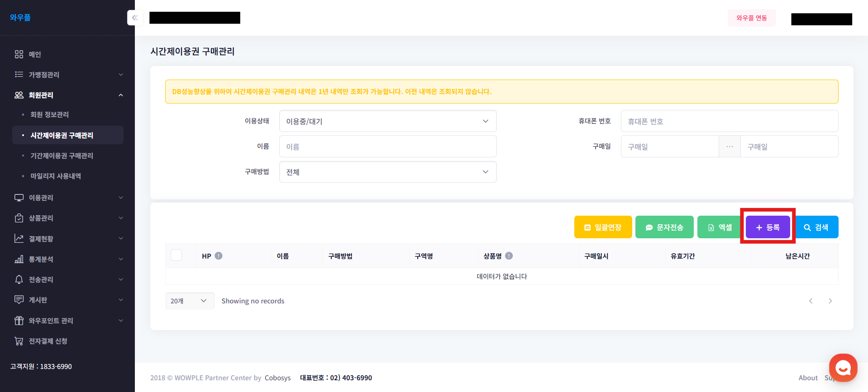Click the purple 등록 button
The image size is (868, 392).
tap(768, 227)
